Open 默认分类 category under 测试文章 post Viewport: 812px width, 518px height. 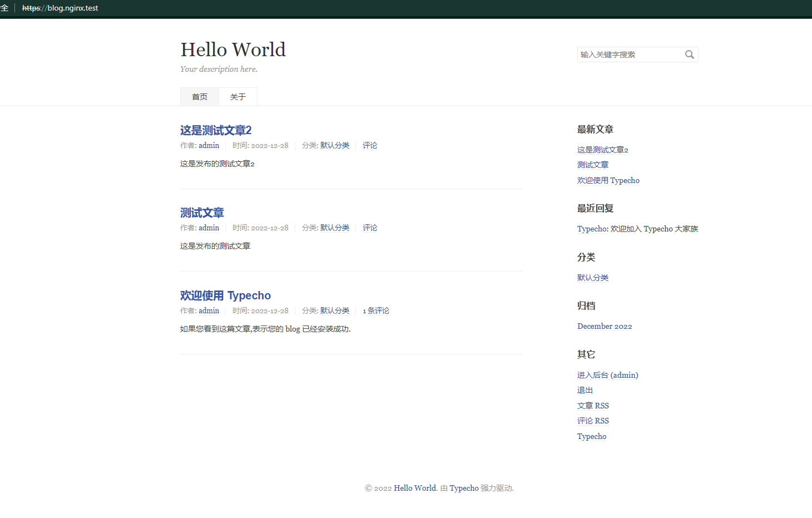[x=335, y=228]
